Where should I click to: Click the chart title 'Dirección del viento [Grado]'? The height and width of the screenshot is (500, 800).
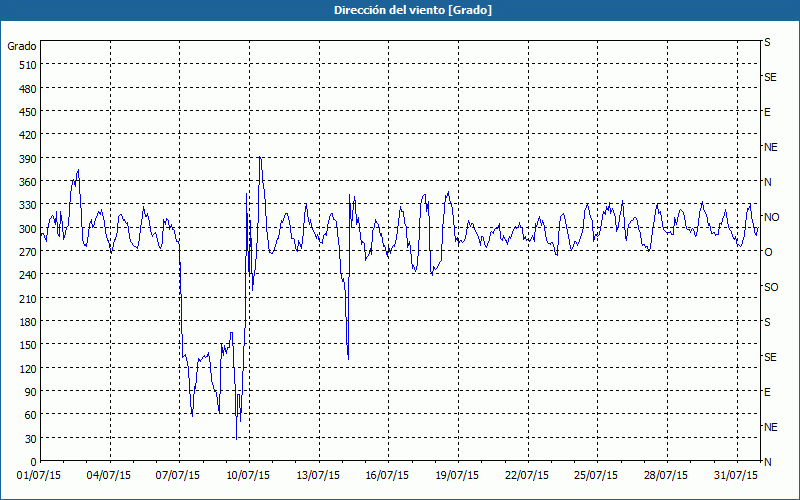click(x=413, y=10)
